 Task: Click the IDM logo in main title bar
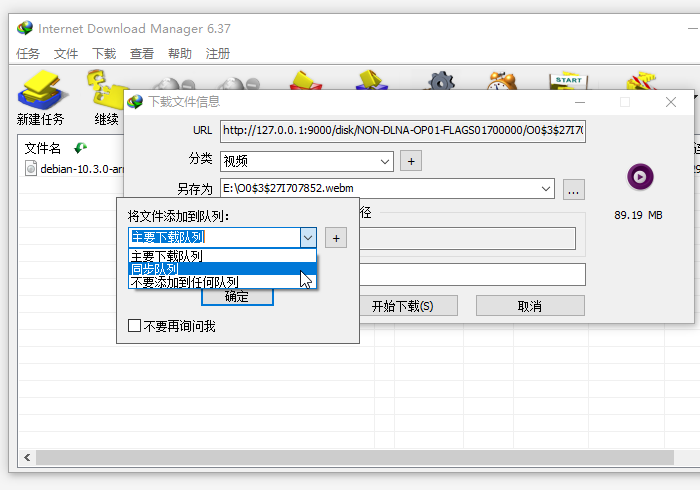click(x=25, y=28)
